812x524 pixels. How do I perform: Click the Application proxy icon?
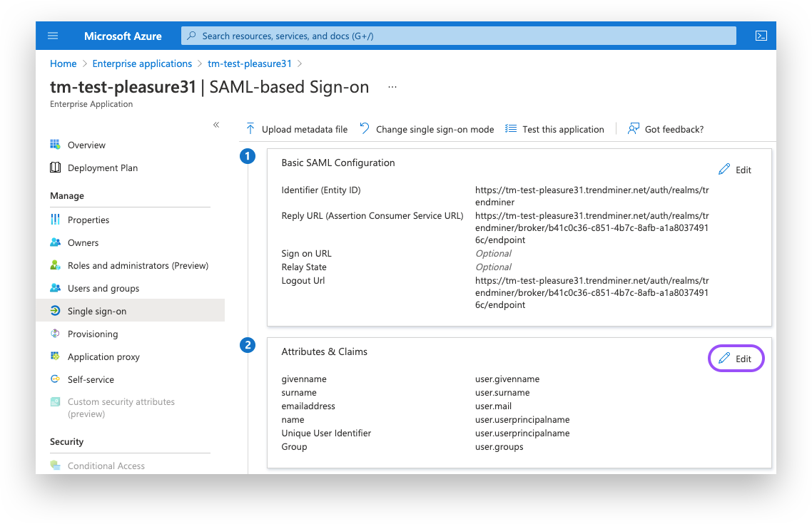56,356
